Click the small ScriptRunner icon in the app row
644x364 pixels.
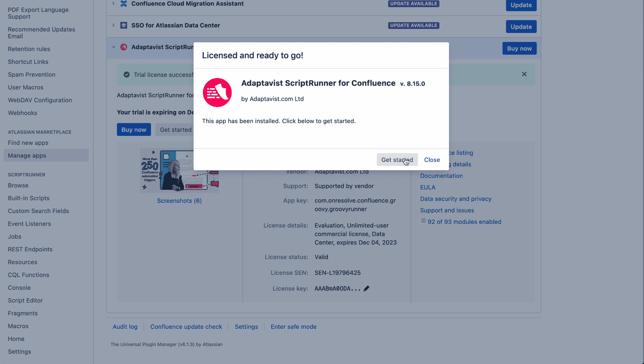[x=124, y=47]
